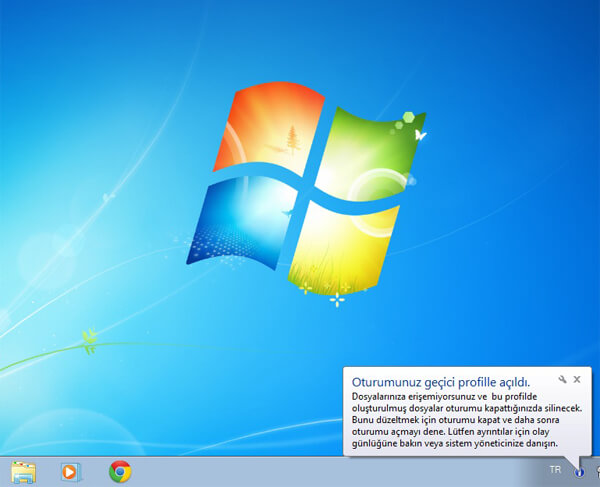
Task: Launch Windows Media Player from taskbar
Action: pos(71,472)
